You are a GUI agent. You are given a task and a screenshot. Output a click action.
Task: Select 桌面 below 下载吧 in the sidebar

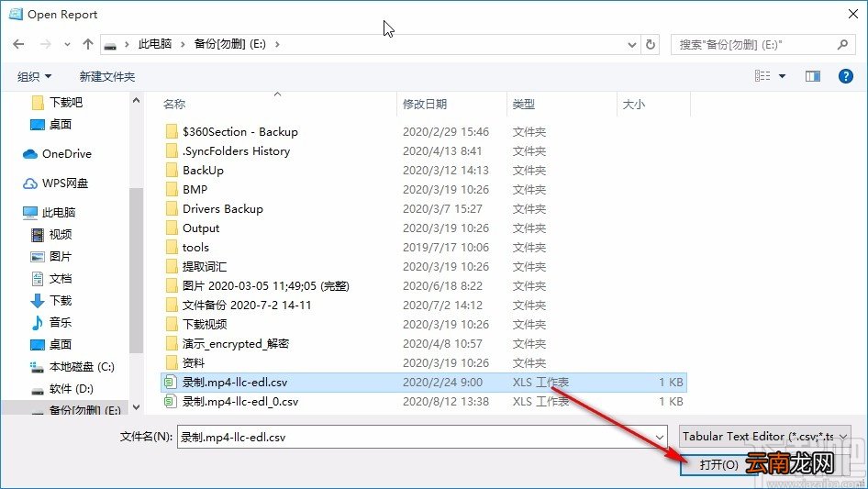[52, 124]
